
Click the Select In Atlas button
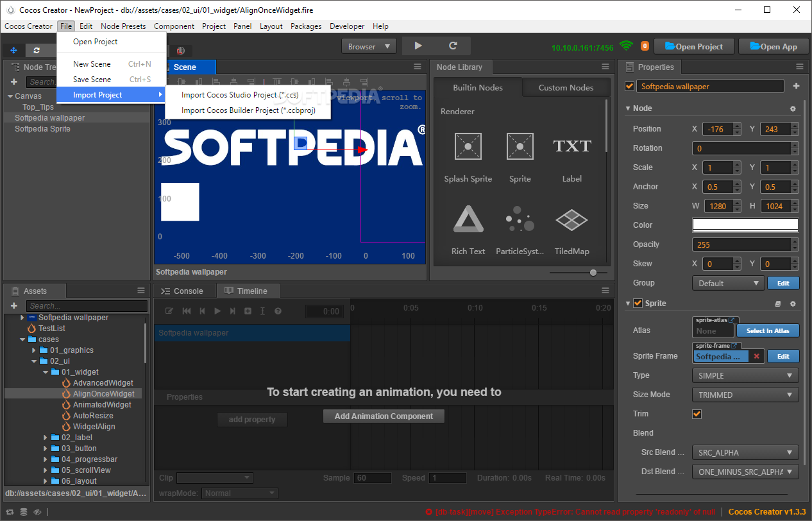pos(768,330)
